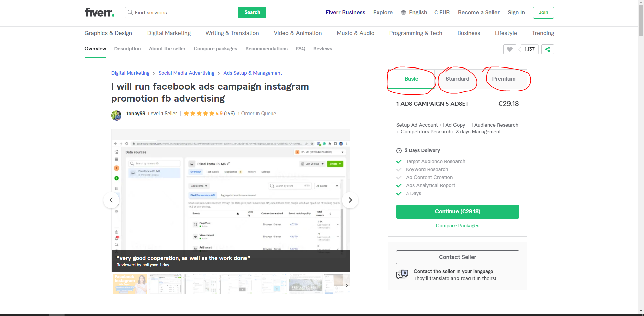Select the first Facebook Instagram thumbnail
The image size is (644, 316).
click(x=130, y=284)
